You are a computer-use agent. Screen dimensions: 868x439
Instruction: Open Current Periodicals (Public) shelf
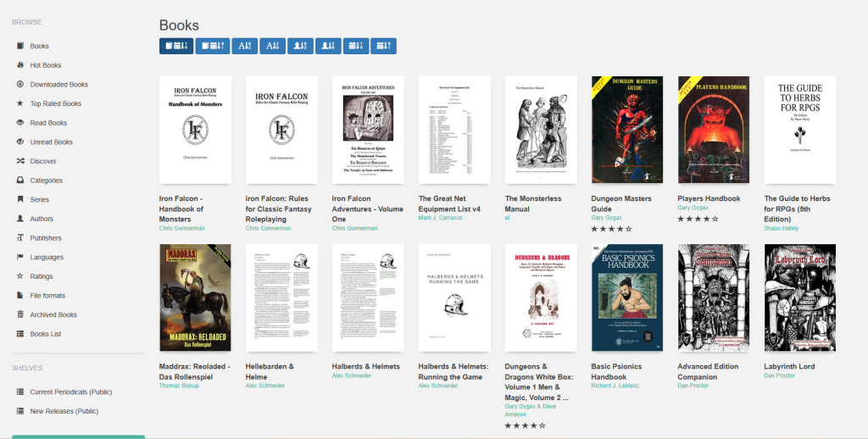[x=71, y=392]
